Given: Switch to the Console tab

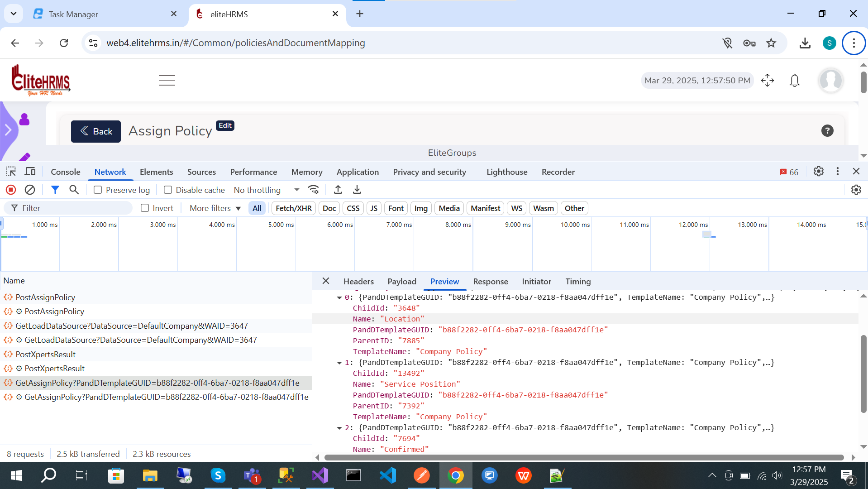Looking at the screenshot, I should 66,172.
